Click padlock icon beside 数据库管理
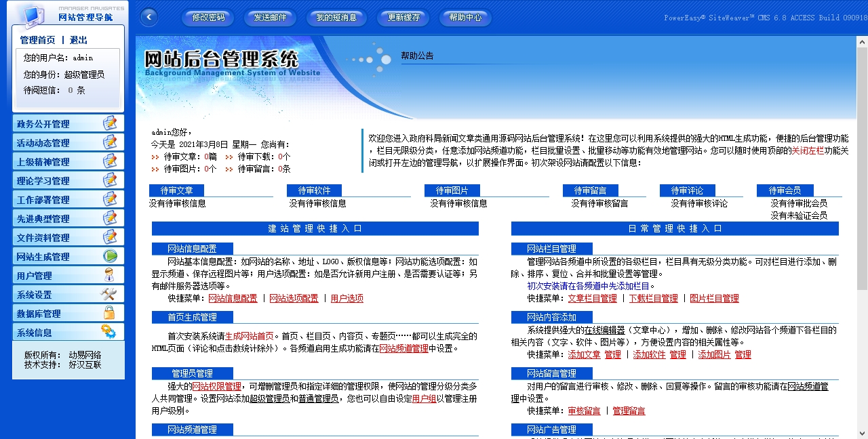This screenshot has height=439, width=868. (109, 313)
